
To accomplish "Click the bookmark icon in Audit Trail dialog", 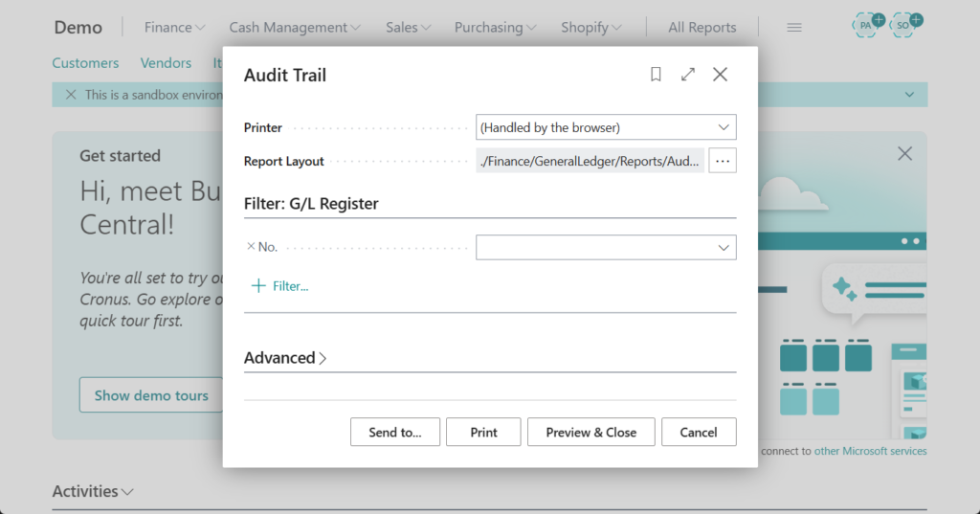I will [656, 75].
